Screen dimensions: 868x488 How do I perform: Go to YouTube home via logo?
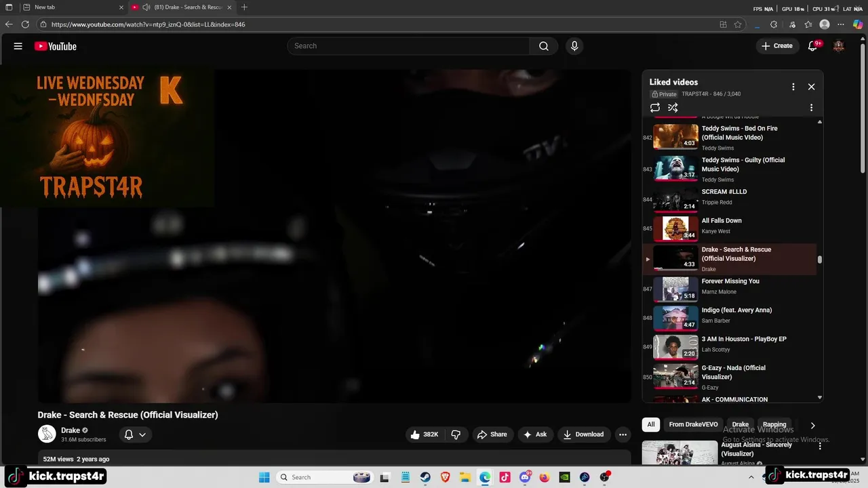(x=56, y=46)
